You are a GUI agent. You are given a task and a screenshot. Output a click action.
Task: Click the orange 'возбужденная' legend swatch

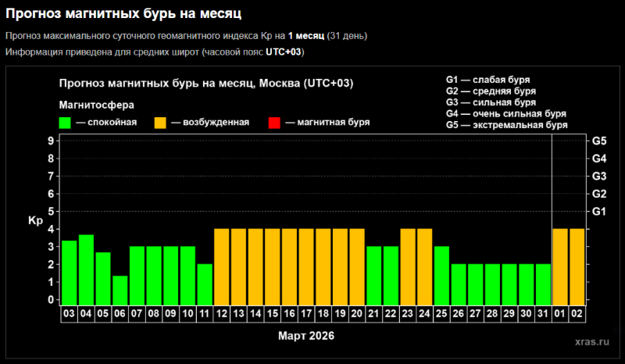point(160,123)
